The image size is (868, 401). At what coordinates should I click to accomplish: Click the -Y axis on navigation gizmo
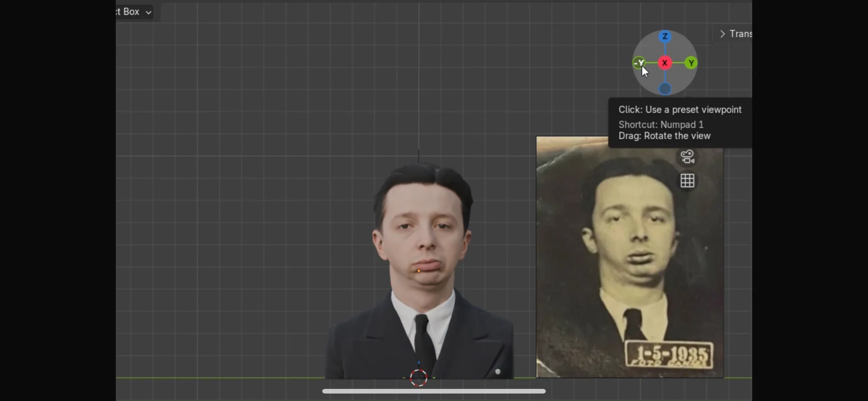[639, 63]
